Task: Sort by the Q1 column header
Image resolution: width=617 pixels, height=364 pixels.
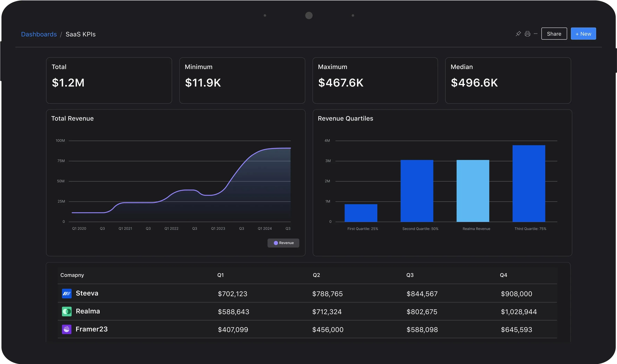Action: [221, 275]
